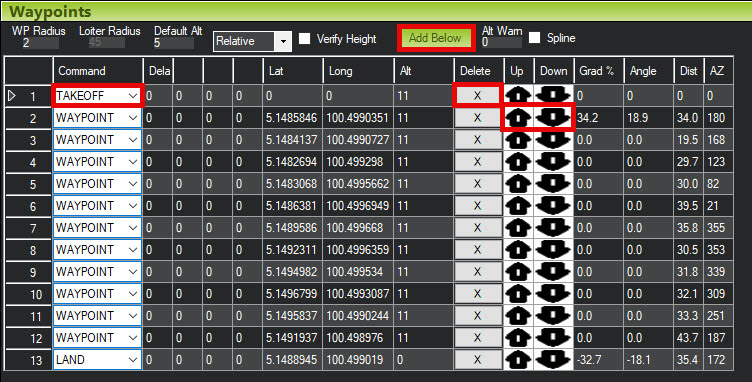Open the command dropdown in row 7
This screenshot has width=752, height=382.
133,228
